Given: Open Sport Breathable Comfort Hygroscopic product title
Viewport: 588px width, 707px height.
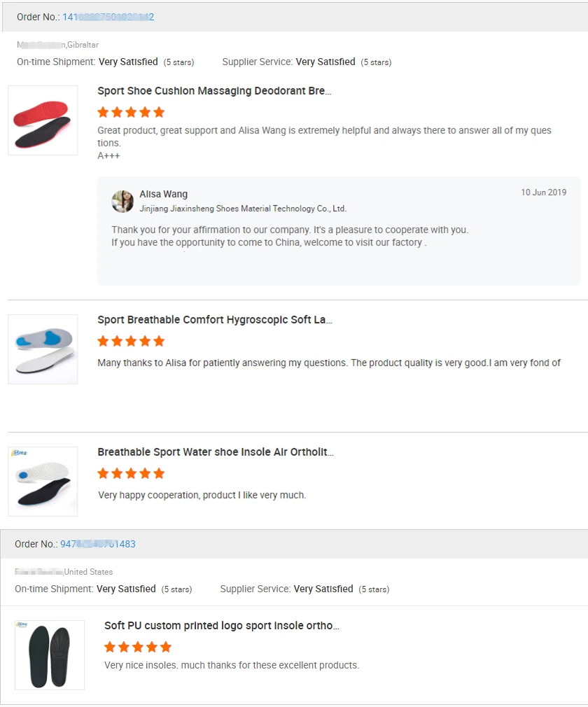Looking at the screenshot, I should (x=214, y=320).
